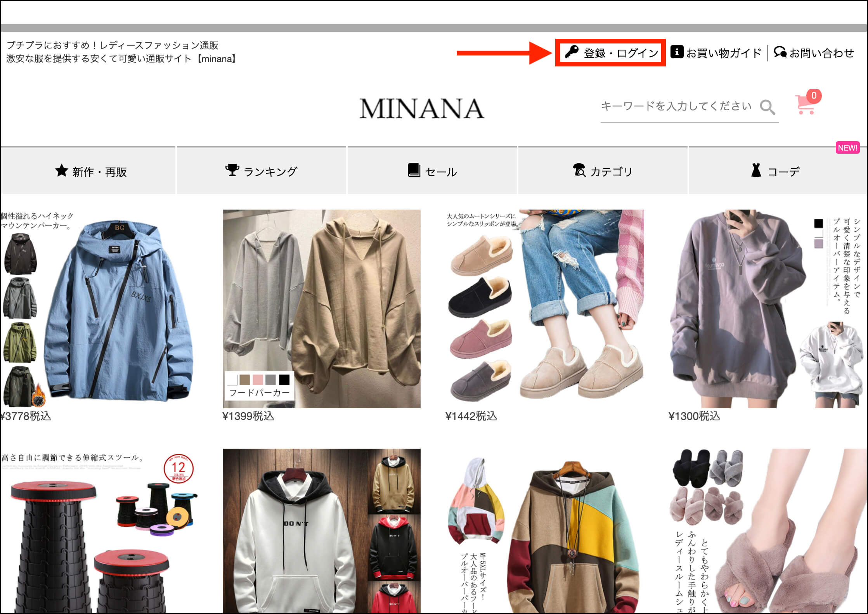Open the お問い合わせ link text
Screen dimensions: 868x614
[822, 53]
